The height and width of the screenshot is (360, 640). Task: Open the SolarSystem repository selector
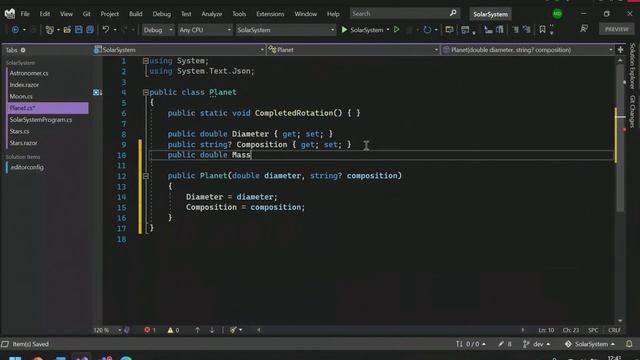pos(590,344)
